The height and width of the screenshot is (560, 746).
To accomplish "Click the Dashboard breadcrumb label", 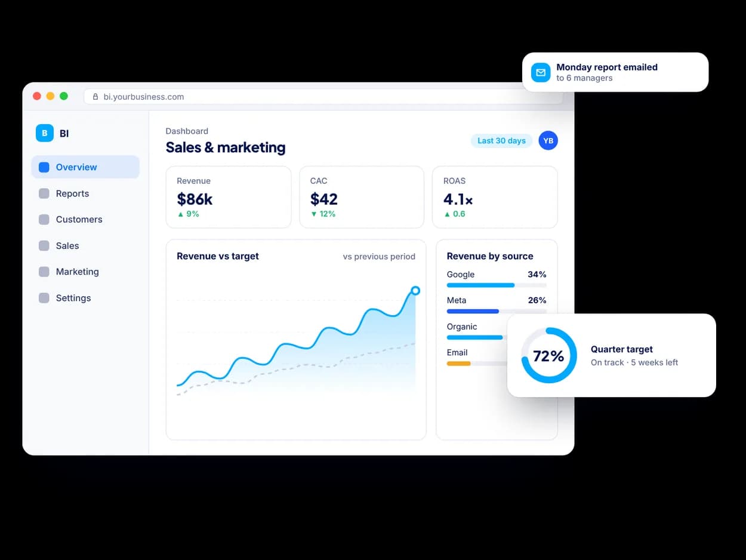I will (187, 131).
